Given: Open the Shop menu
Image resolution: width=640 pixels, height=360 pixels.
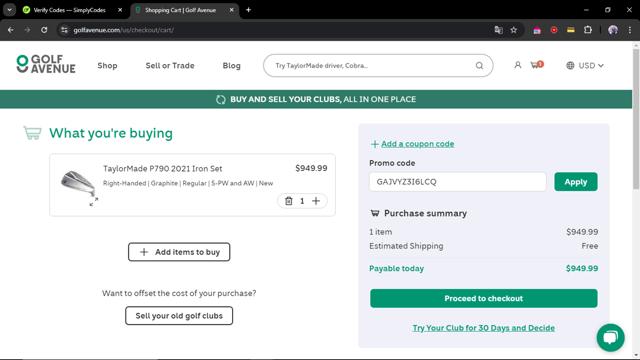Looking at the screenshot, I should (x=107, y=66).
